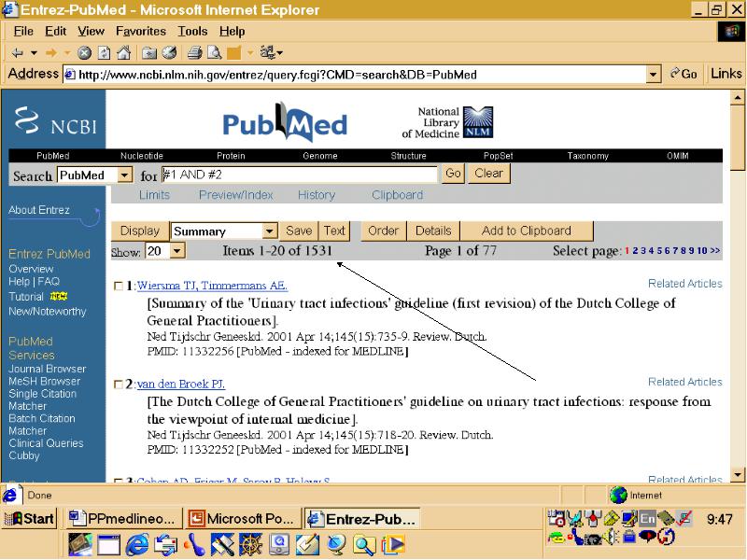The height and width of the screenshot is (560, 747).
Task: Click Add to Clipboard button
Action: point(527,231)
